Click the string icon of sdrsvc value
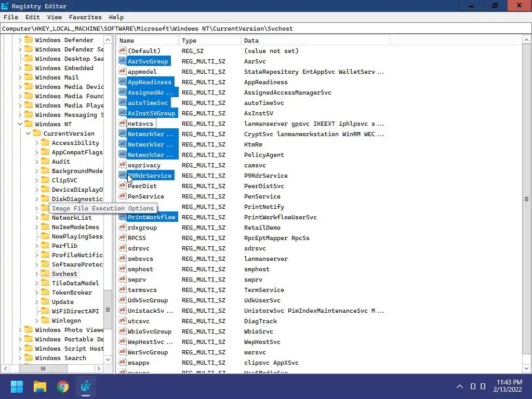The width and height of the screenshot is (532, 399). [x=122, y=248]
